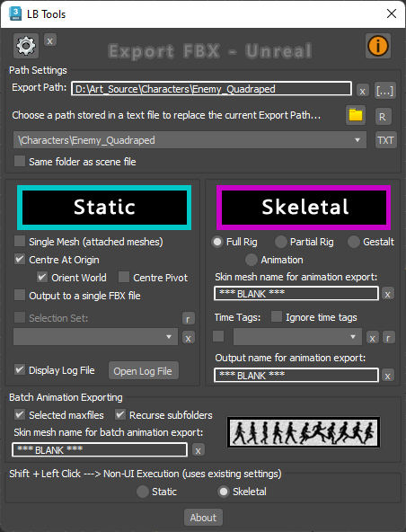Click x next to Time Tags dropdown
This screenshot has height=532, width=406.
(373, 338)
